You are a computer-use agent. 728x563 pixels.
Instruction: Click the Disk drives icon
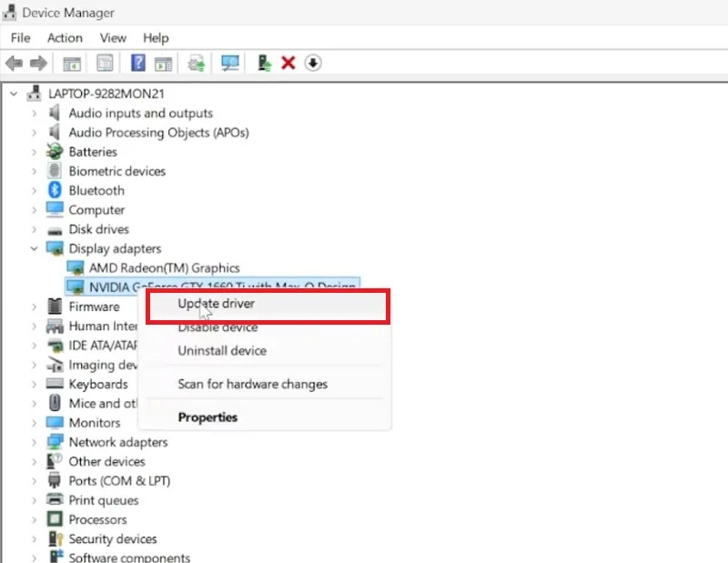pyautogui.click(x=55, y=231)
